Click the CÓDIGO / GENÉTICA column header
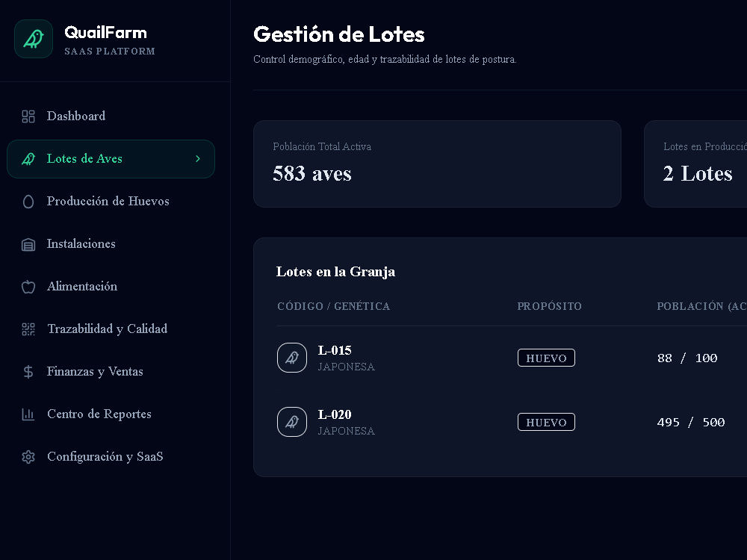This screenshot has height=560, width=747. pyautogui.click(x=333, y=306)
